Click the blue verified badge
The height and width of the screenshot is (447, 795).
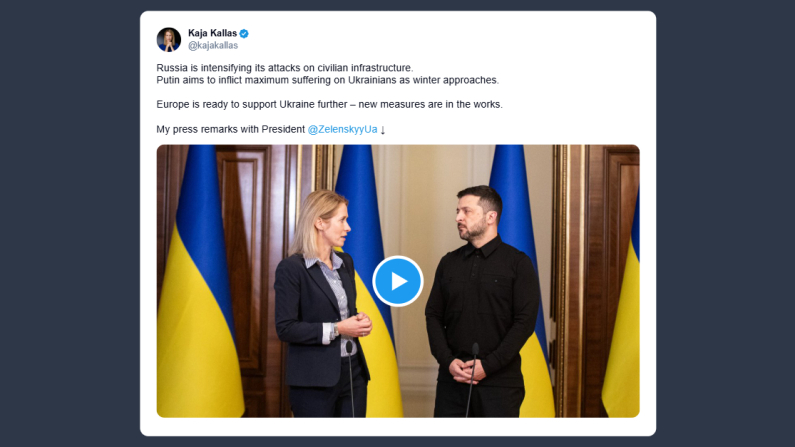(244, 33)
